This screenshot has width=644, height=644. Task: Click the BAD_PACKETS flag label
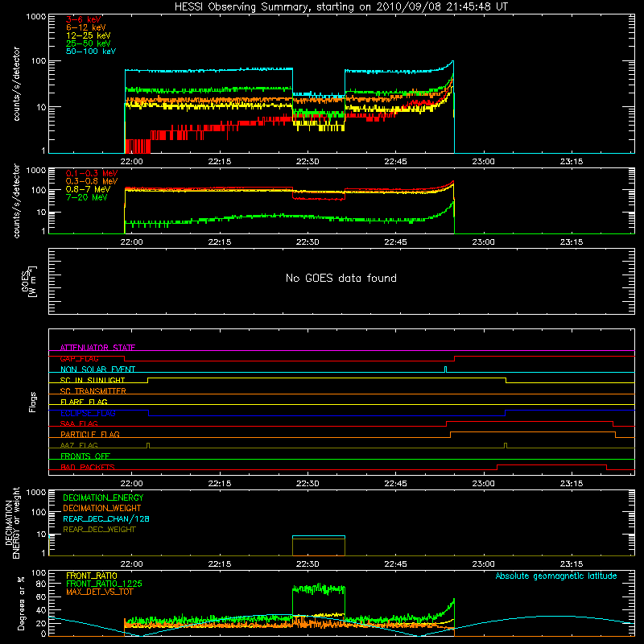[88, 467]
